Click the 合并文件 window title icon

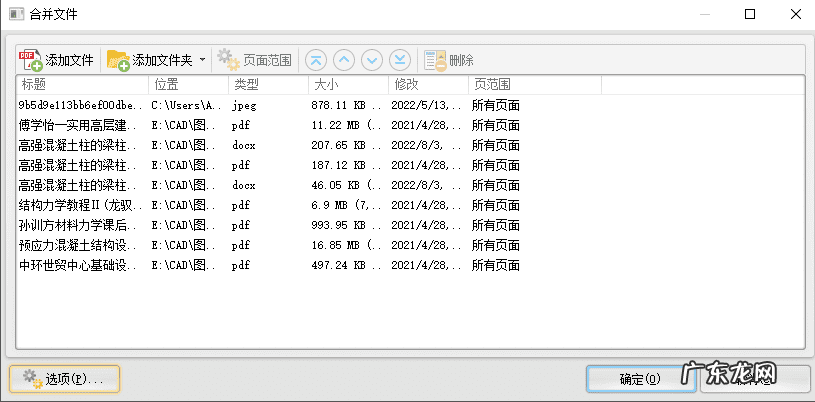pyautogui.click(x=17, y=14)
